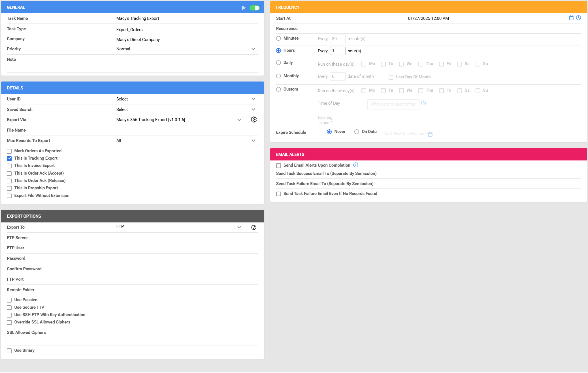Click the Monthly date of month field

(338, 76)
